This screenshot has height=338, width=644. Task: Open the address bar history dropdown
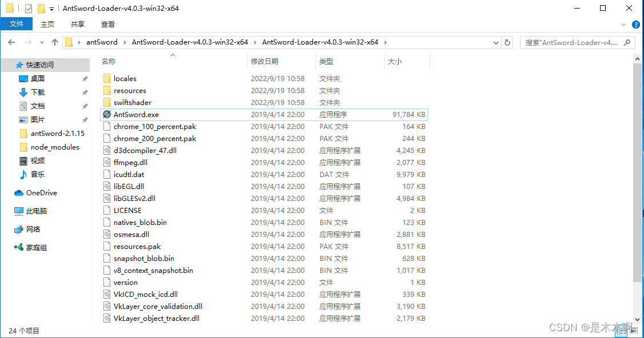pyautogui.click(x=496, y=42)
